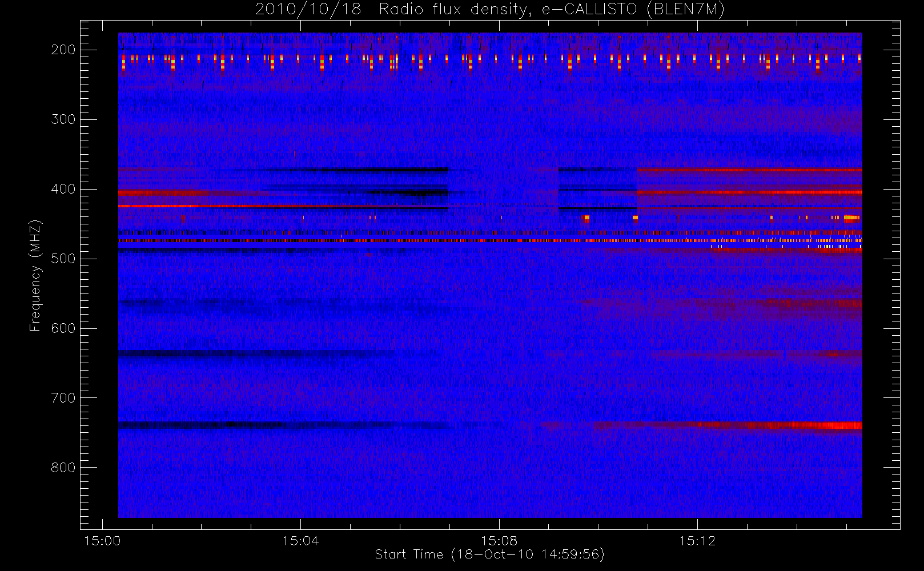Image resolution: width=924 pixels, height=571 pixels.
Task: Click the "Start Time (18-Oct-10 14:59:56)" x-axis label
Action: (x=489, y=554)
